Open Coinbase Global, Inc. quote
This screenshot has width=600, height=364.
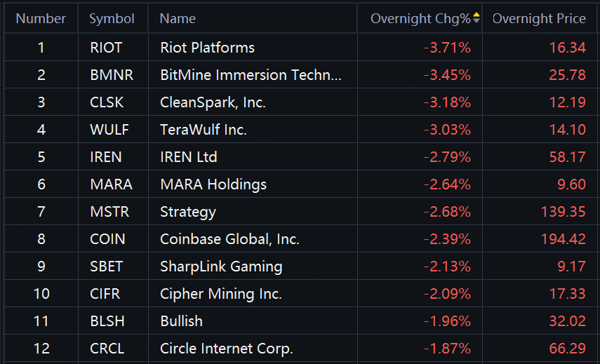click(229, 239)
